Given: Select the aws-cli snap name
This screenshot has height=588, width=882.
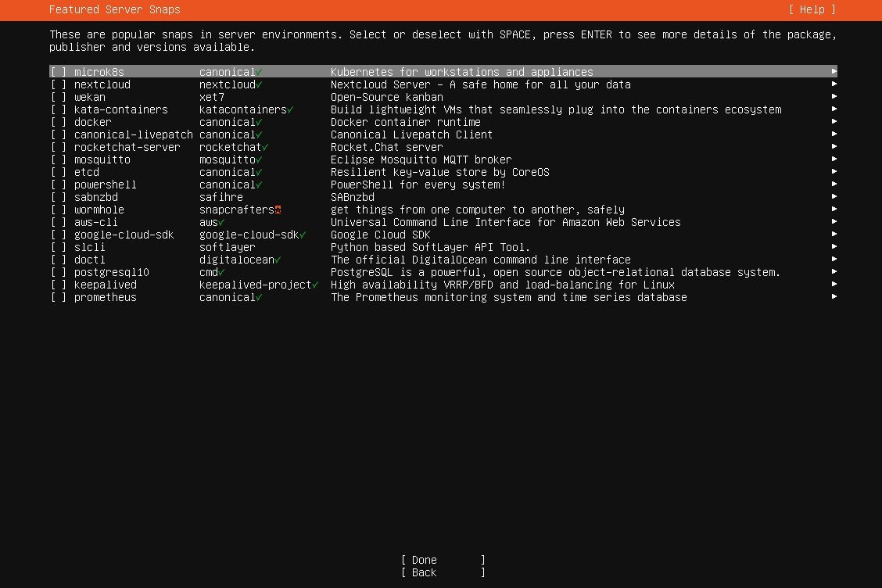Looking at the screenshot, I should coord(96,222).
